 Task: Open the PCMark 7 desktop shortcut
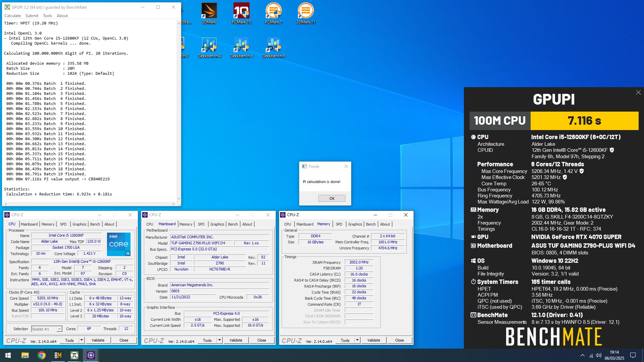[x=273, y=13]
